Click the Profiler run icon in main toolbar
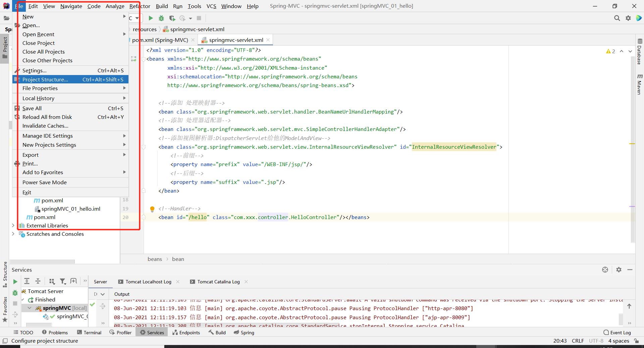Viewport: 644px width, 348px height. (x=182, y=18)
